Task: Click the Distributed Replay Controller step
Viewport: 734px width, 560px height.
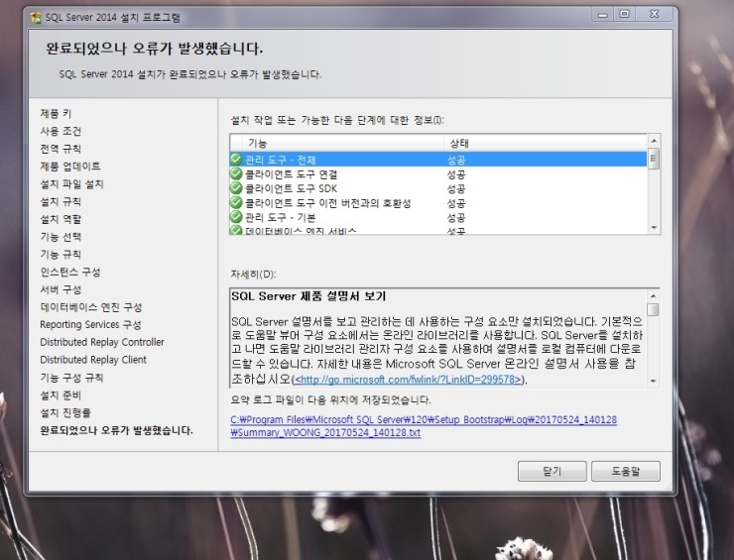Action: [102, 342]
